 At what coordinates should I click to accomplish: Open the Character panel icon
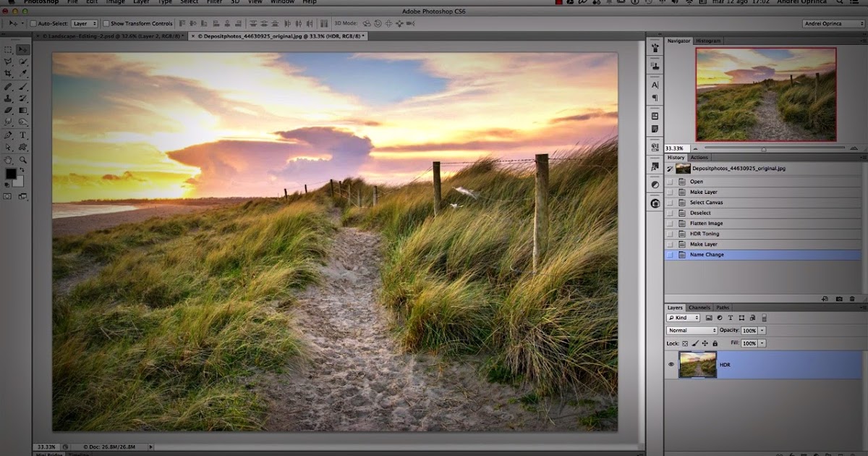655,85
